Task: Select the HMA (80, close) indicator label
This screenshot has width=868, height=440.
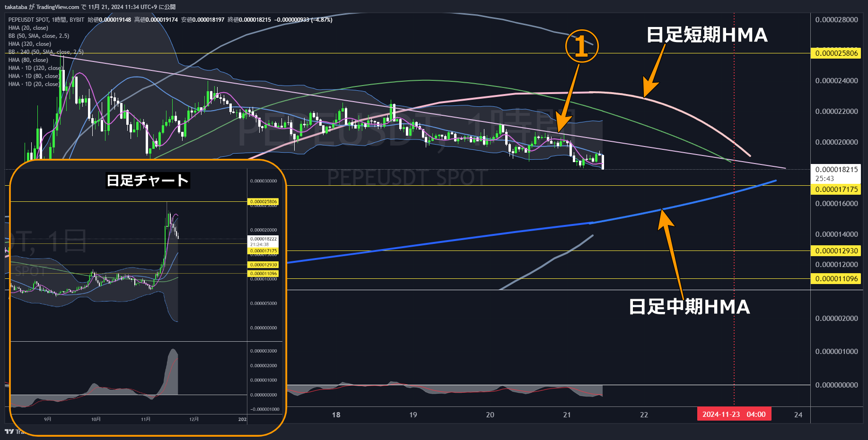Action: (x=28, y=60)
